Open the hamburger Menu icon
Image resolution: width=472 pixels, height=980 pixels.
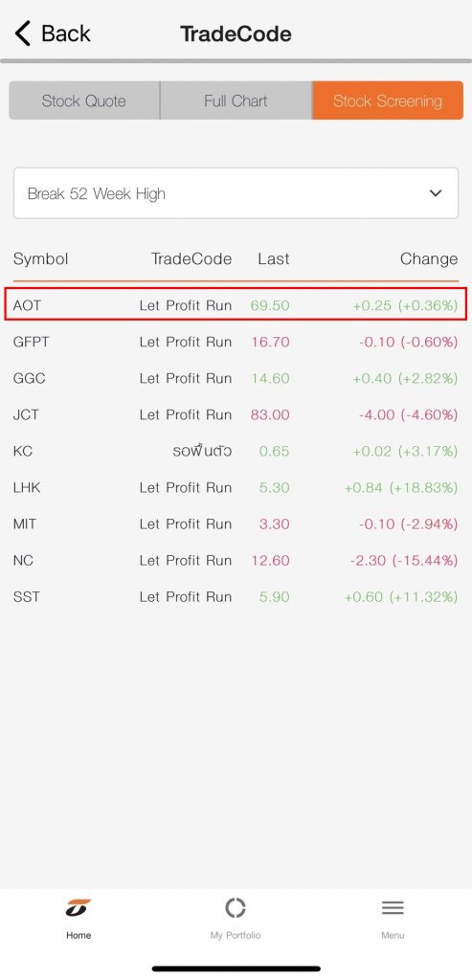click(393, 908)
